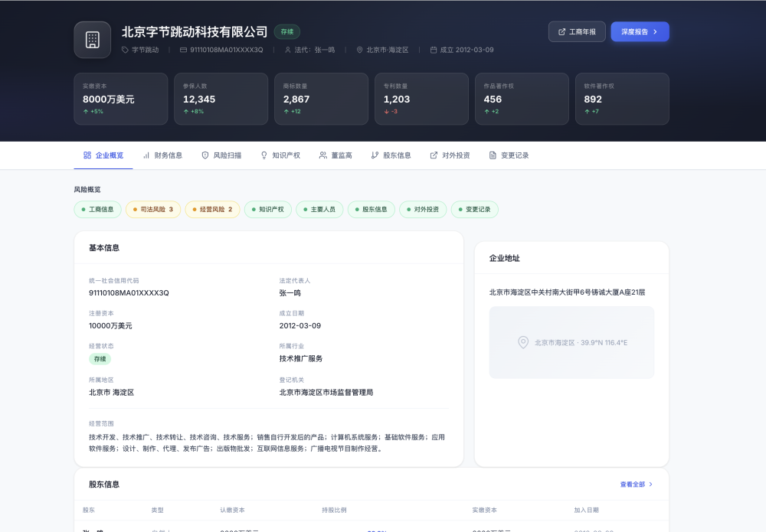The image size is (766, 532).
Task: Click 北京市海淀区市场监督管理局 registration authority
Action: [x=326, y=392]
